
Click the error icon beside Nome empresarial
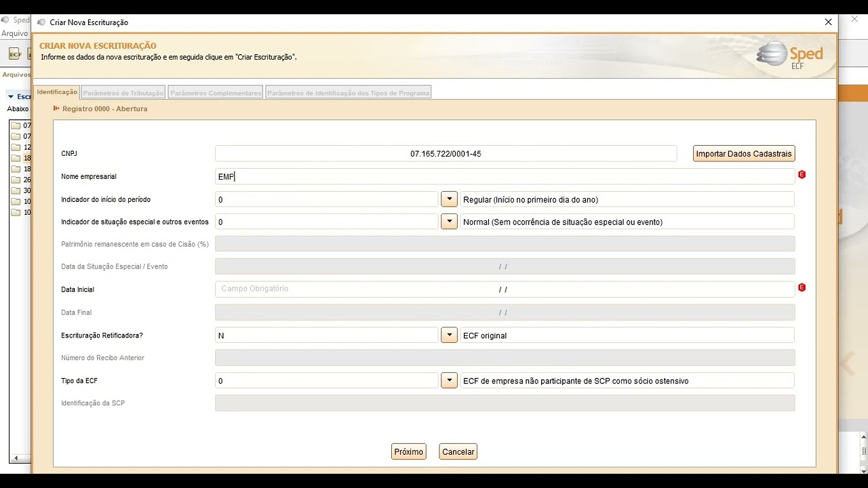[802, 175]
